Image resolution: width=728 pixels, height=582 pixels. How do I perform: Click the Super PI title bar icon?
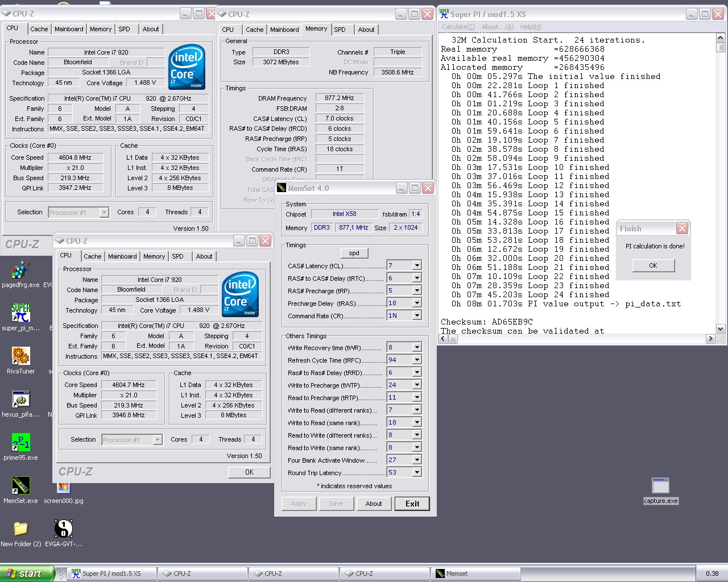click(444, 14)
